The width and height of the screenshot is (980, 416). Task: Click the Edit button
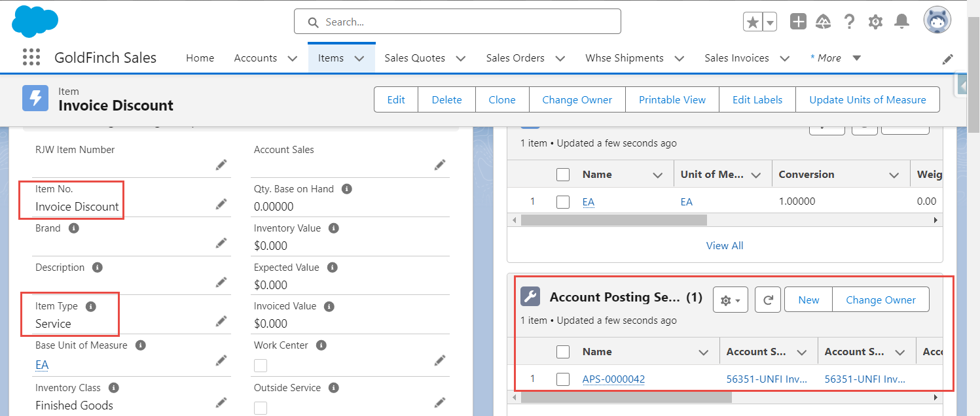pos(396,99)
